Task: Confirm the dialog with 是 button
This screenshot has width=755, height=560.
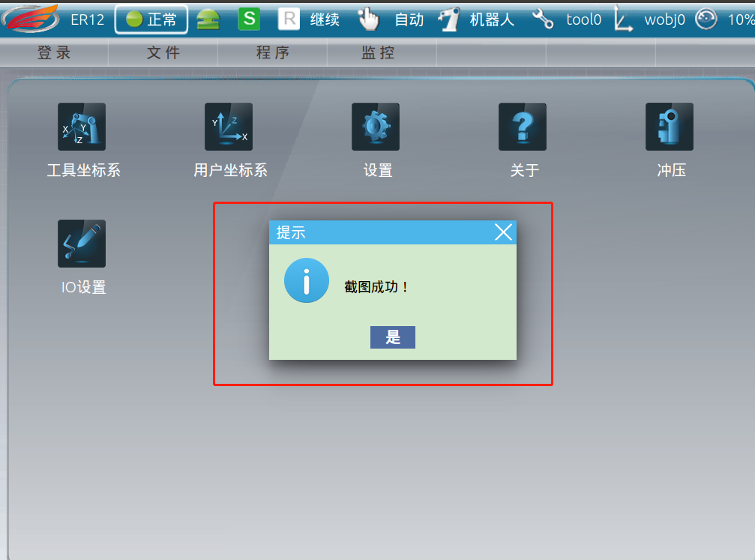Action: click(392, 337)
